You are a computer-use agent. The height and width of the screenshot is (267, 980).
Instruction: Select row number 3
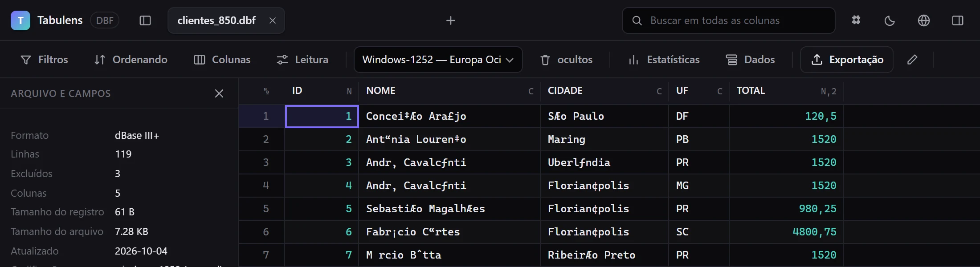[262, 162]
